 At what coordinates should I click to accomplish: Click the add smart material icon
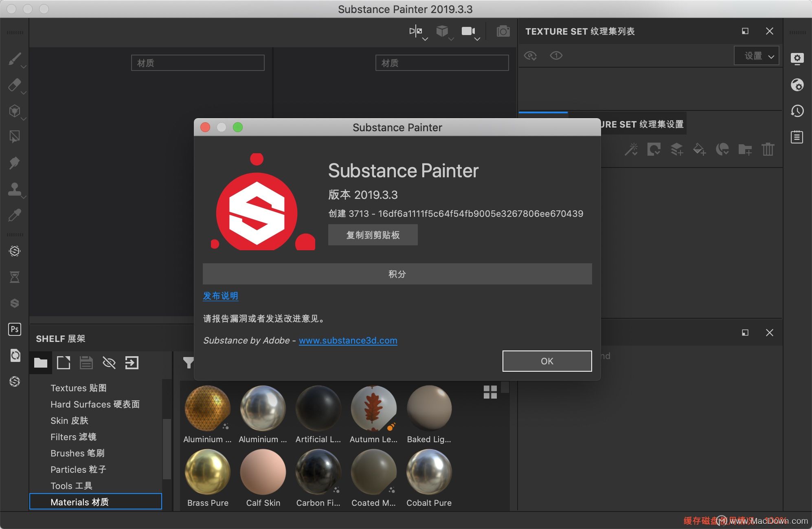tap(722, 149)
